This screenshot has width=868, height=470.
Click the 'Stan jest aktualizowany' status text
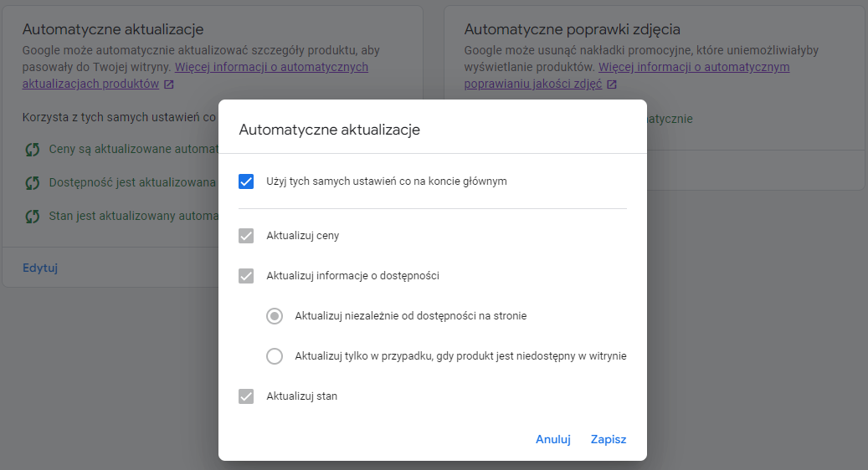[133, 216]
